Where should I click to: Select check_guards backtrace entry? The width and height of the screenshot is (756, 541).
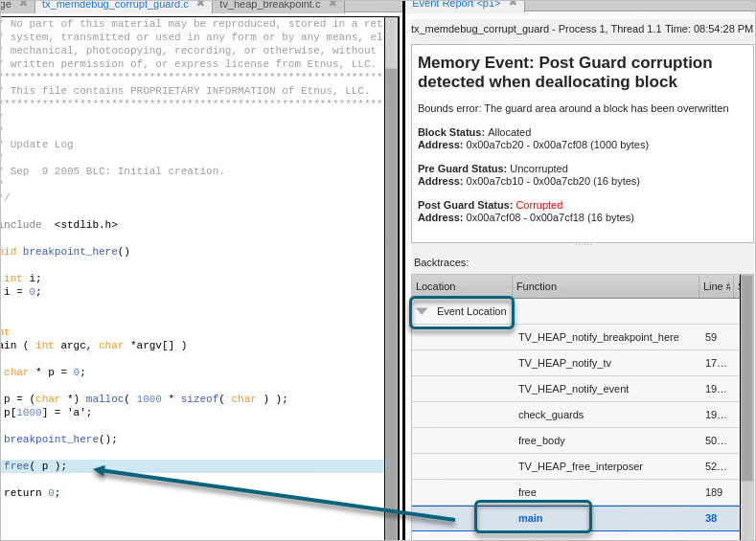[x=550, y=415]
